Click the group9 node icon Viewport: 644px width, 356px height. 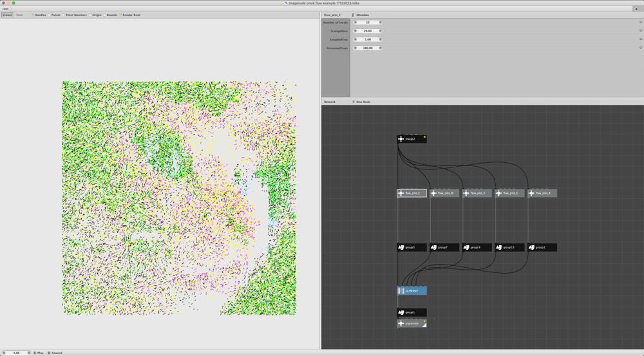[466, 247]
